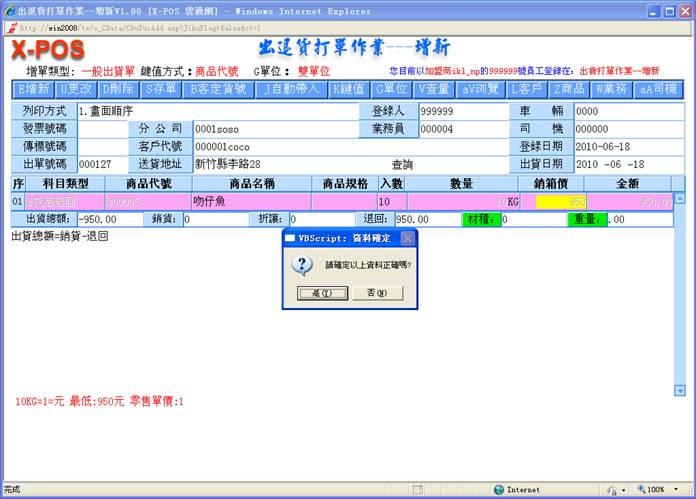Confirm with 是(Y) in the dialog
Image resolution: width=696 pixels, height=499 pixels.
point(322,293)
